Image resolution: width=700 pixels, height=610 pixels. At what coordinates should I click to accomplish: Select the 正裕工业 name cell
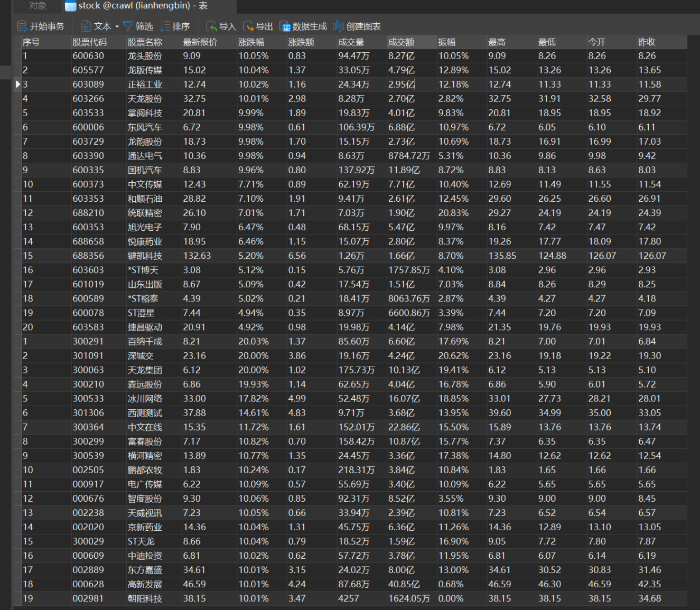154,84
